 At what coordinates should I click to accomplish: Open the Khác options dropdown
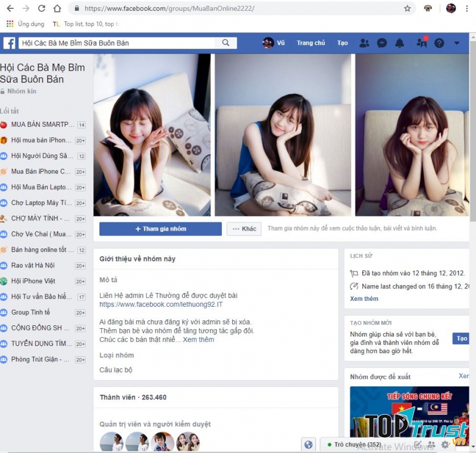coord(244,228)
